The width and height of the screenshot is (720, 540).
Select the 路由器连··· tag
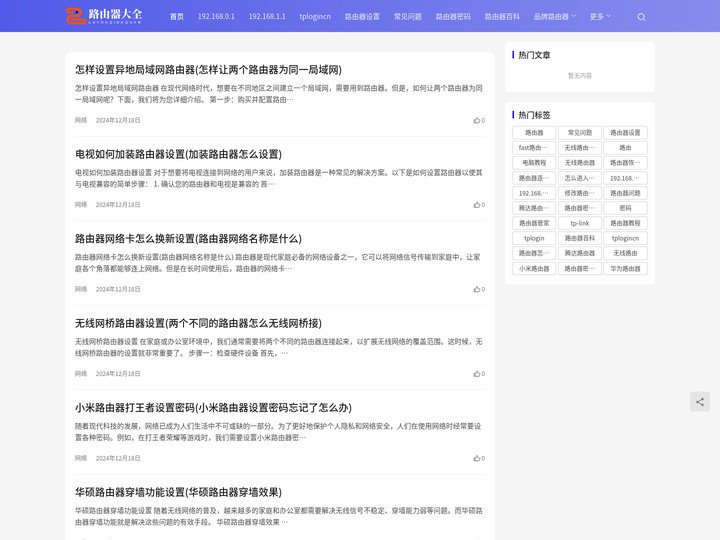pos(534,178)
